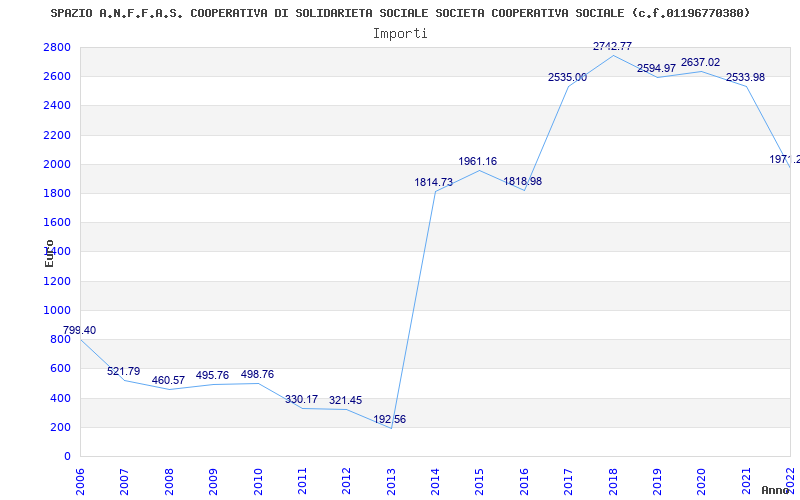This screenshot has height=500, width=800.
Task: Click the y-axis value 1000
Action: (x=58, y=310)
